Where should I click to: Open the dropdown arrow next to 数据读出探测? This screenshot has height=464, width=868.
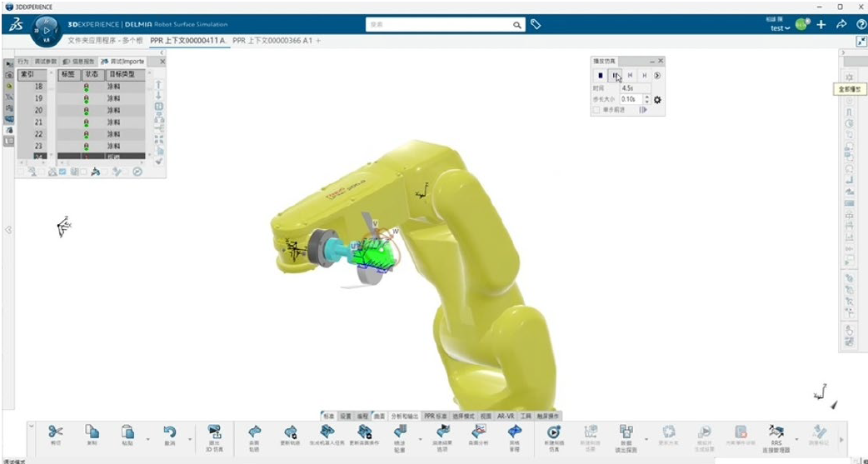646,439
